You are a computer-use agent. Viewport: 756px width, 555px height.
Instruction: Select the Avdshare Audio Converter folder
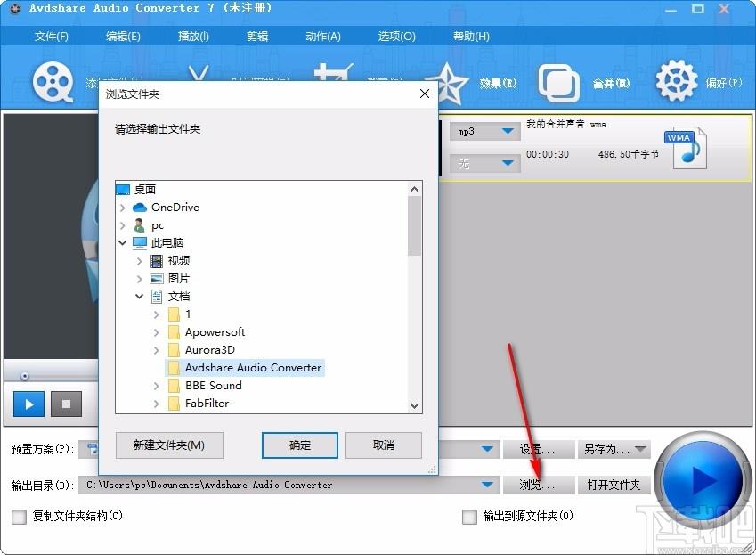(x=245, y=368)
